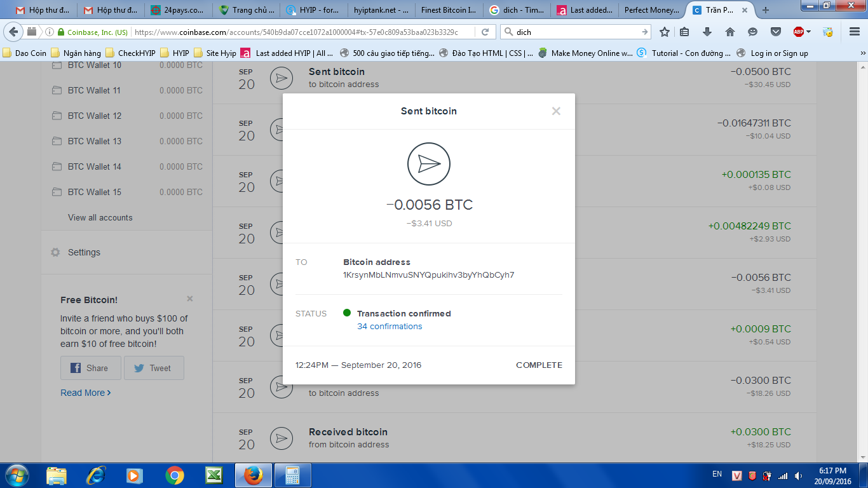Show your bookmarks list
Screen dimensions: 868x488
click(684, 32)
